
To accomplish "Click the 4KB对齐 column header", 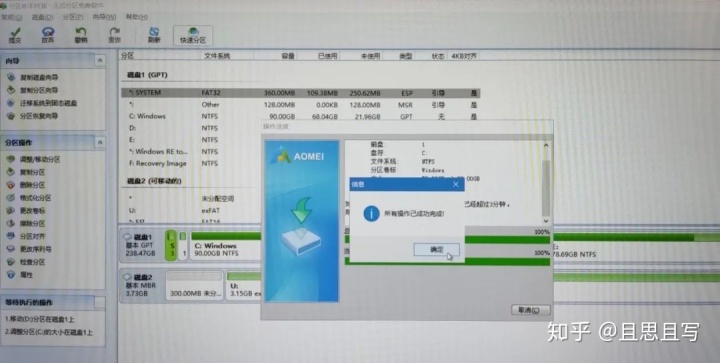I will tap(464, 56).
